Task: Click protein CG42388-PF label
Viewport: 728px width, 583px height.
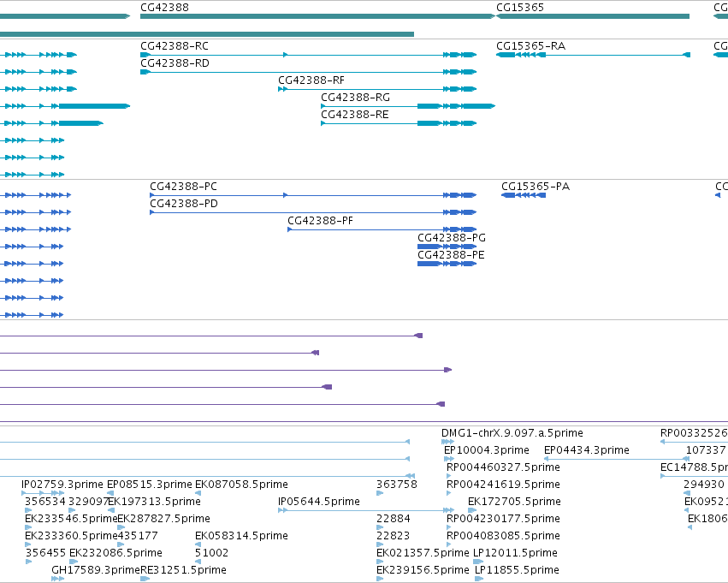Action: click(x=320, y=221)
